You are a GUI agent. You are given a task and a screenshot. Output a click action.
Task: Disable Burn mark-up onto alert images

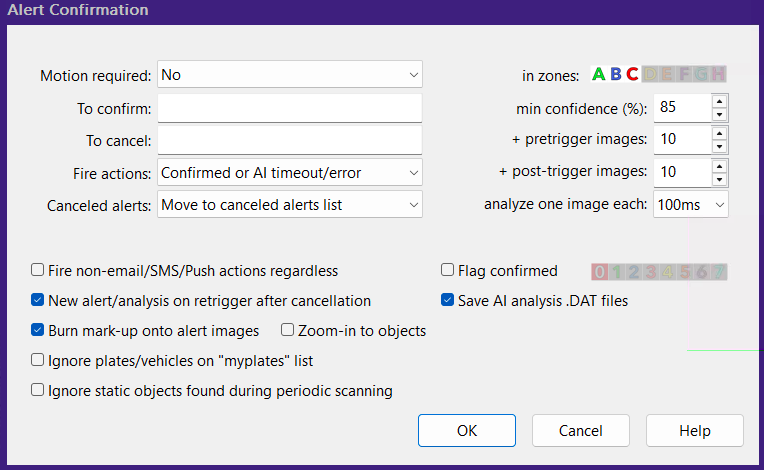(x=38, y=330)
